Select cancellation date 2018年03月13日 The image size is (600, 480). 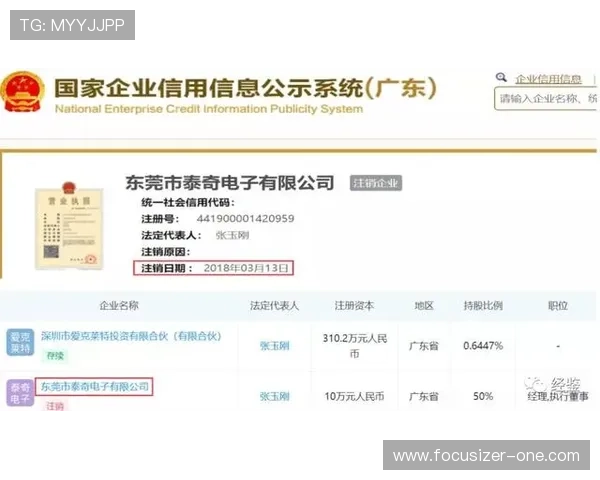pos(246,268)
